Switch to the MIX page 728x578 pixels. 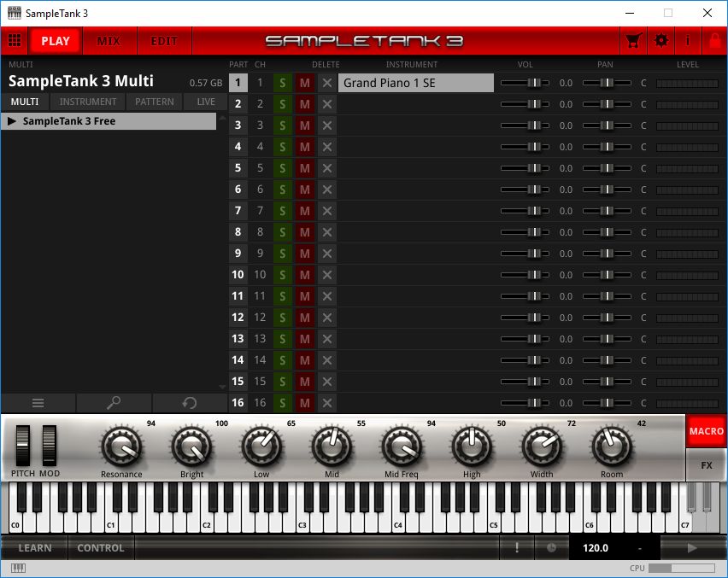[x=109, y=41]
